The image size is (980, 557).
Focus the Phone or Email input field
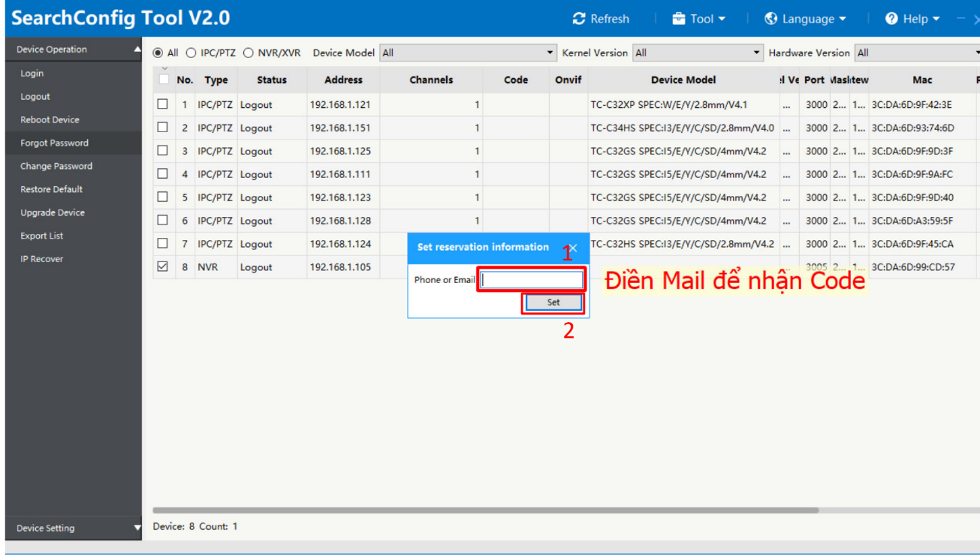(x=532, y=280)
